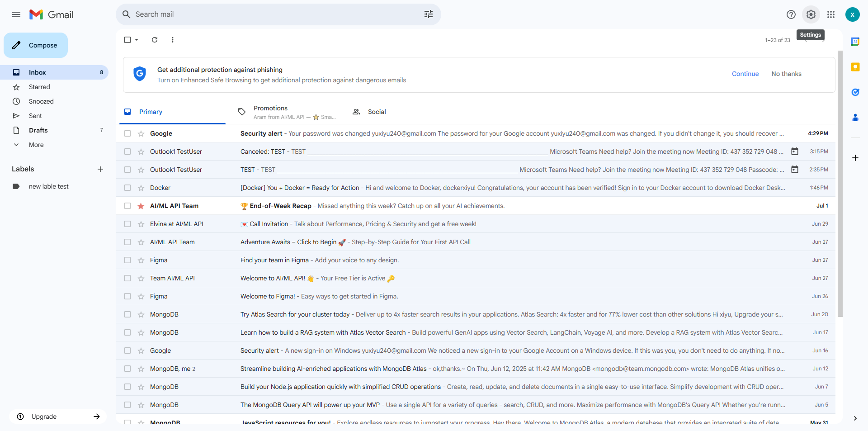Image resolution: width=868 pixels, height=431 pixels.
Task: Tick the MongoDB, me 2 thread checkbox
Action: (x=127, y=369)
